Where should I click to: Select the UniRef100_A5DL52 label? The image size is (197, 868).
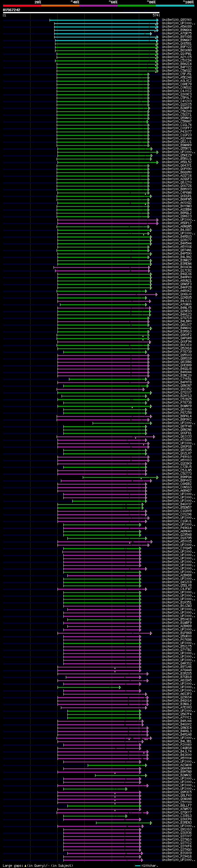coord(177,162)
